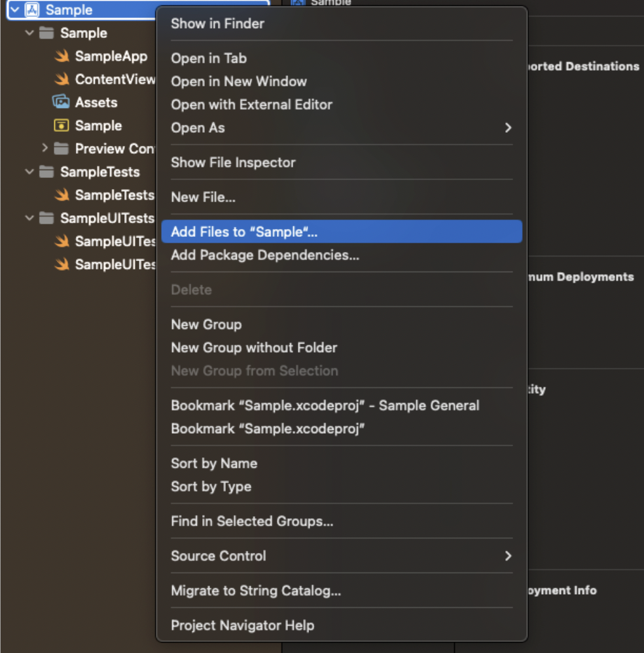Collapse the SampleTests group
Screen dimensions: 644x653
[29, 171]
